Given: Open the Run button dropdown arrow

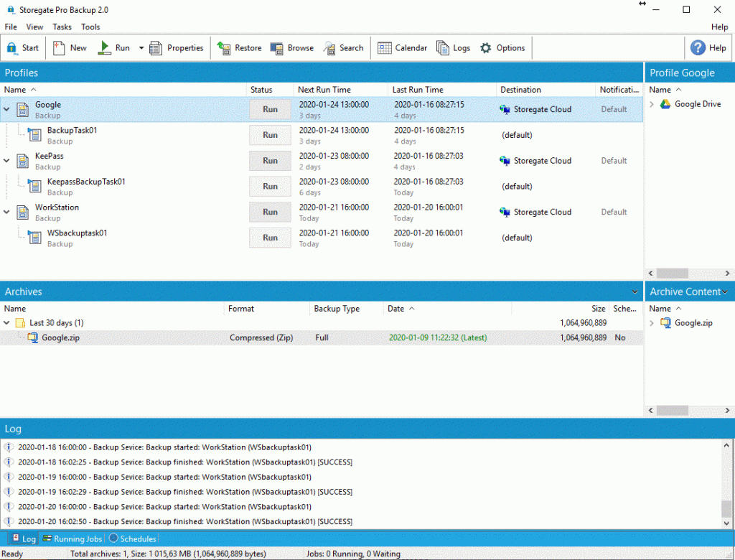Looking at the screenshot, I should coord(141,48).
